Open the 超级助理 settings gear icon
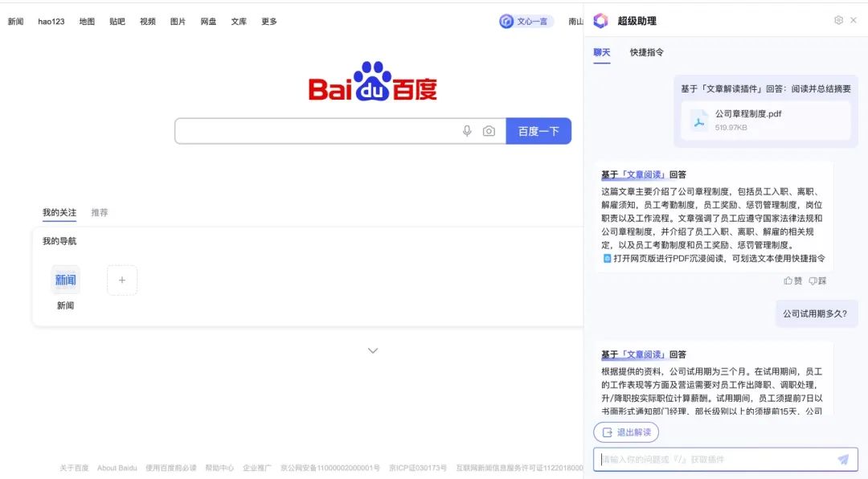The width and height of the screenshot is (868, 479). 838,20
